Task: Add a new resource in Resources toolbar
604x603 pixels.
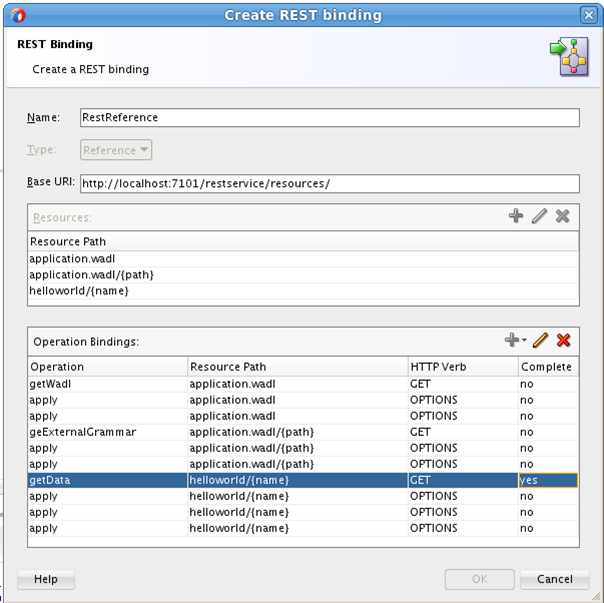Action: click(516, 216)
